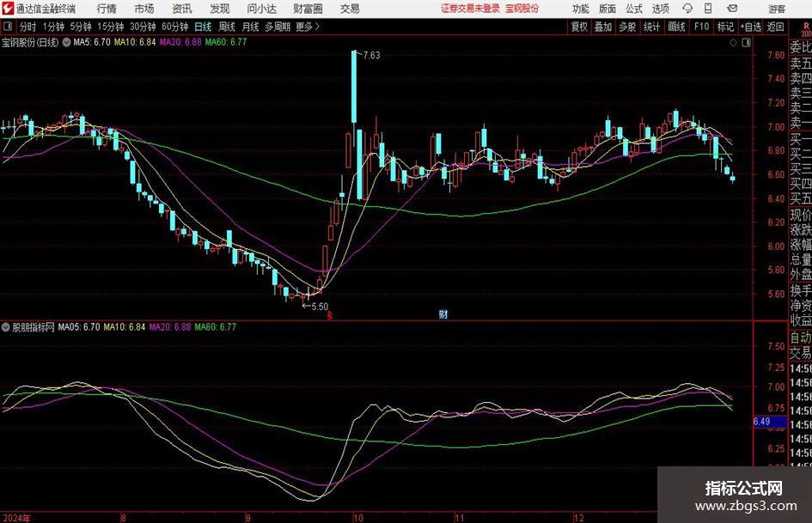Viewport: 812px width, 523px height.
Task: Click the 股朋指标网 indicator name
Action: (x=34, y=326)
